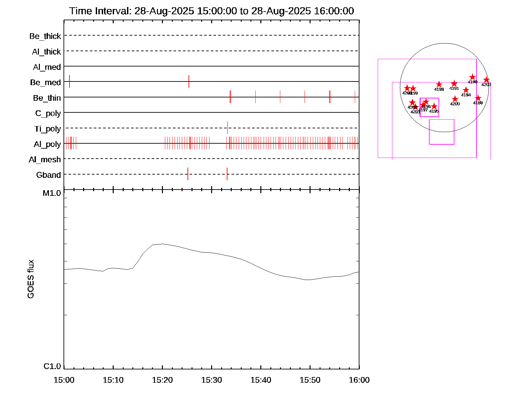Click the first red Gband exposure tick
532x399 pixels.
click(188, 174)
